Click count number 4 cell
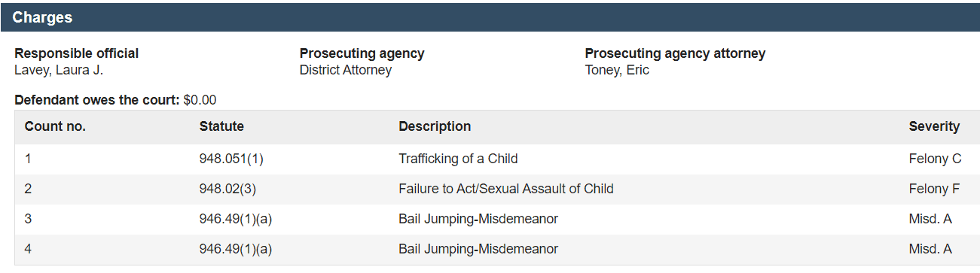 click(28, 249)
